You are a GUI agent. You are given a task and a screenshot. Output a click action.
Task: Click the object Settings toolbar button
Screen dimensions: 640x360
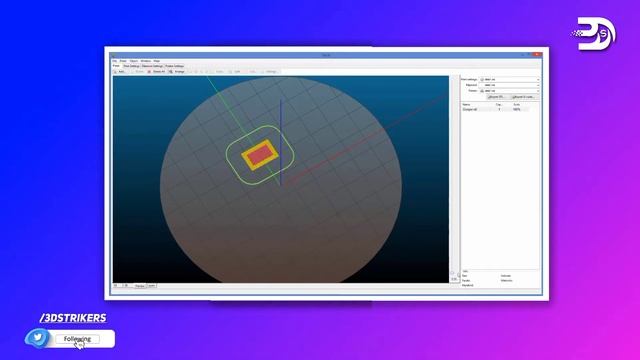coord(269,71)
